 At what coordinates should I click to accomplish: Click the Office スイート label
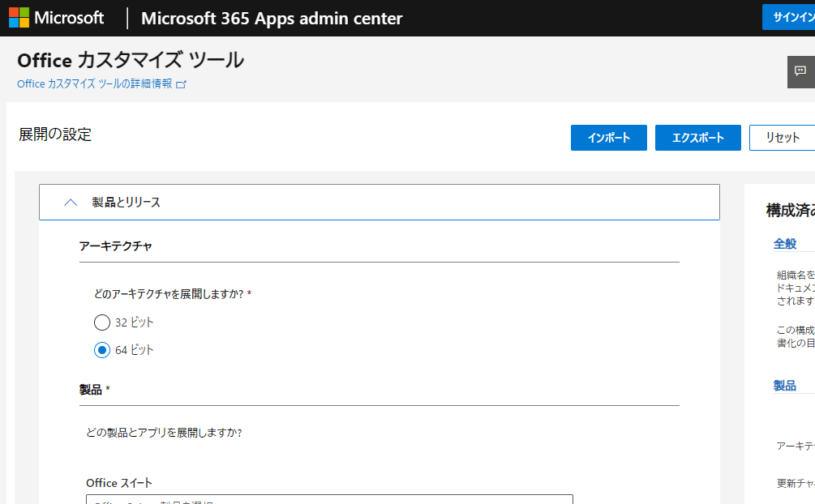[x=119, y=483]
